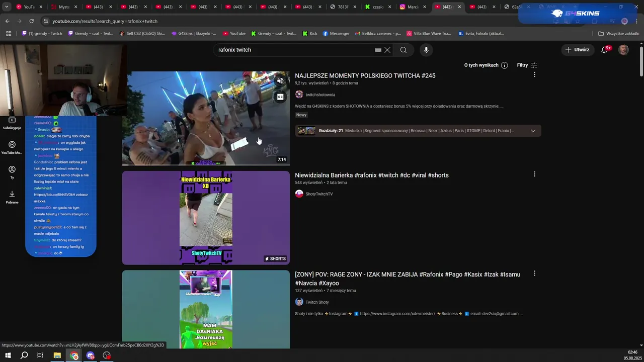
Task: Open [ZONY] POV: RAGE ZONY video title
Action: 408,279
